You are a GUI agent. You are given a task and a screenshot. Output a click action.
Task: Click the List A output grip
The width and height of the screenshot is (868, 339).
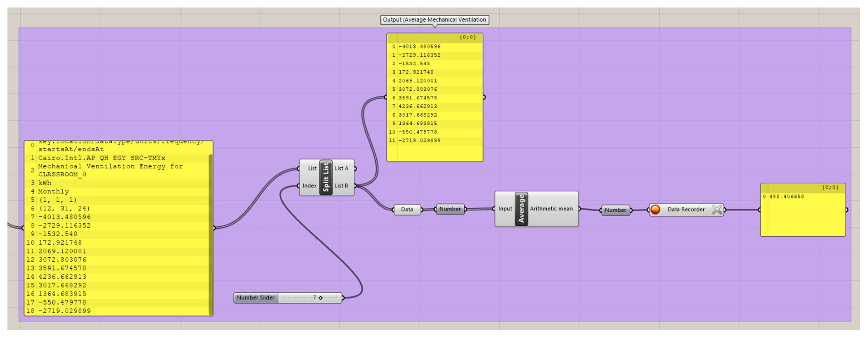click(x=355, y=168)
